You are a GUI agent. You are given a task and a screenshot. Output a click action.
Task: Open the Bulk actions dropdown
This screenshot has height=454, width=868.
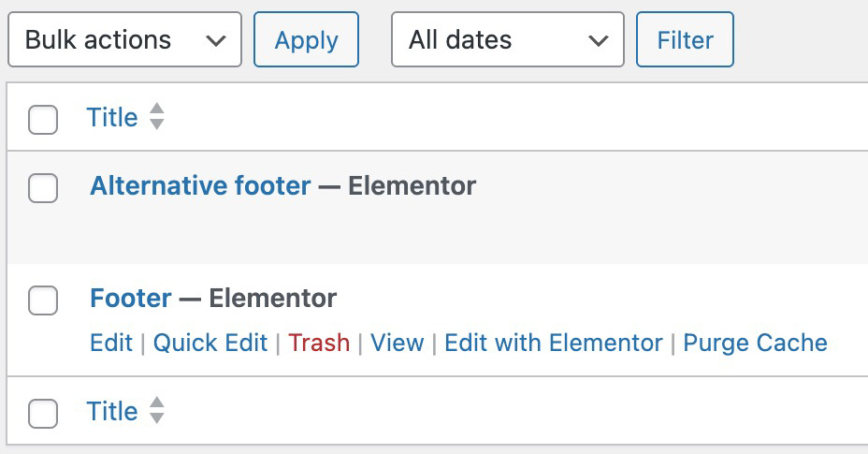(124, 40)
